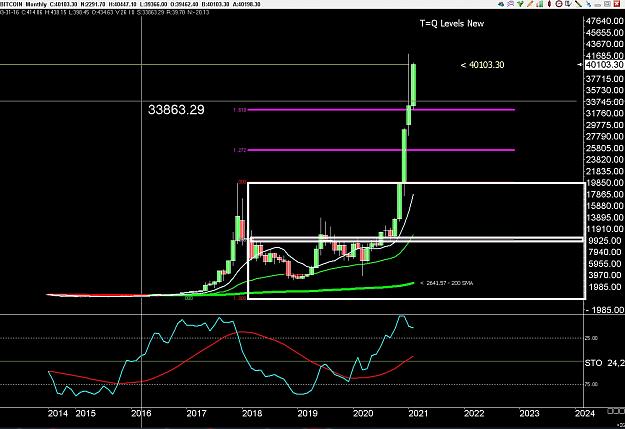Click the small blue toolbar icon
Screen dimensions: 625x429
point(589,4)
